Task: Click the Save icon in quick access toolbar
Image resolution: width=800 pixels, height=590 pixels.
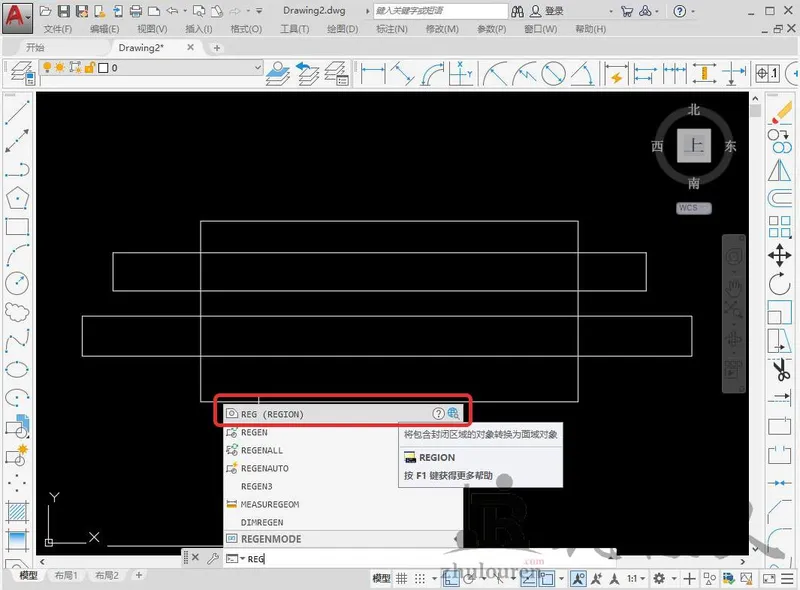Action: pyautogui.click(x=64, y=11)
